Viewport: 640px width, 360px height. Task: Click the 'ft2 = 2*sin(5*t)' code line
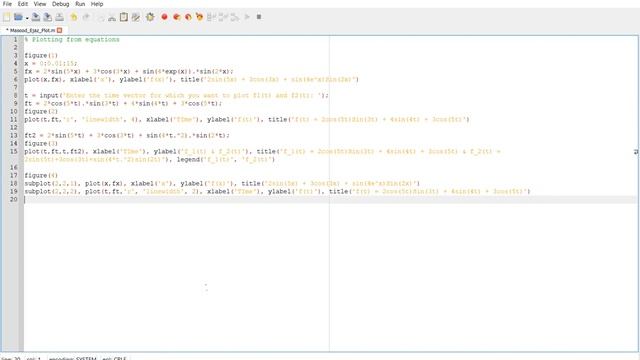click(x=127, y=136)
